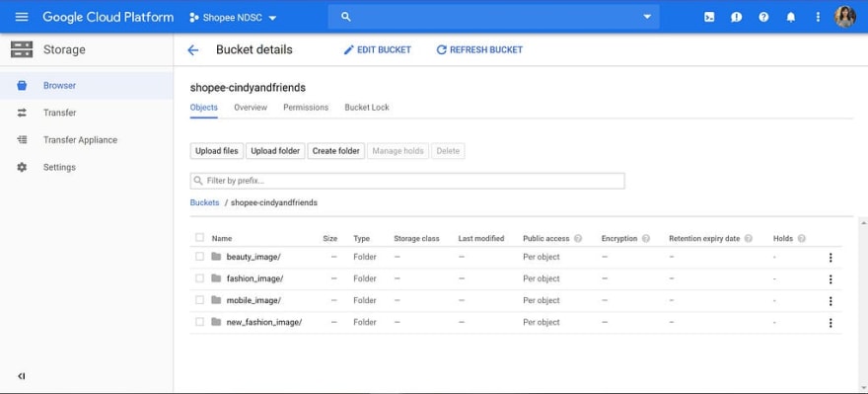This screenshot has width=868, height=394.
Task: Open more actions for mobile_image/ row
Action: [x=831, y=301]
